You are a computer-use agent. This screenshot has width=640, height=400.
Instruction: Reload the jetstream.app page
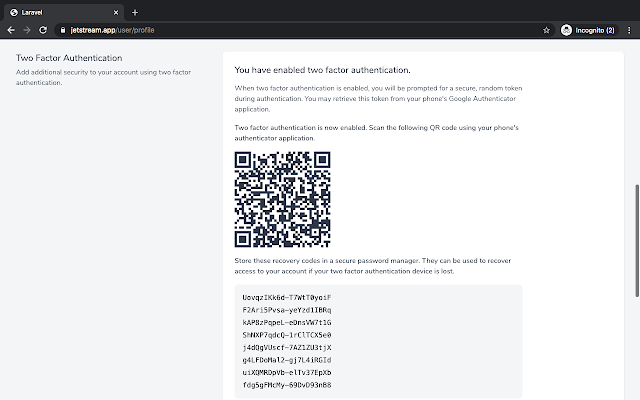pyautogui.click(x=43, y=30)
